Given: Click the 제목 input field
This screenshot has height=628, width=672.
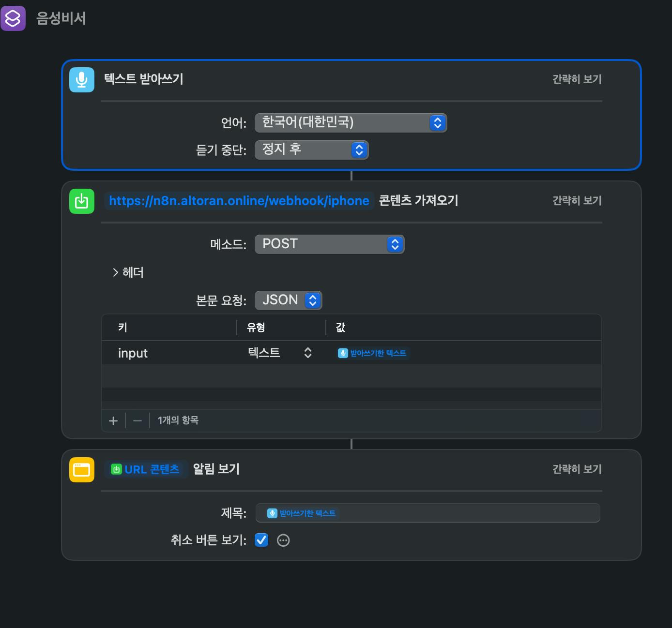Looking at the screenshot, I should (x=465, y=513).
